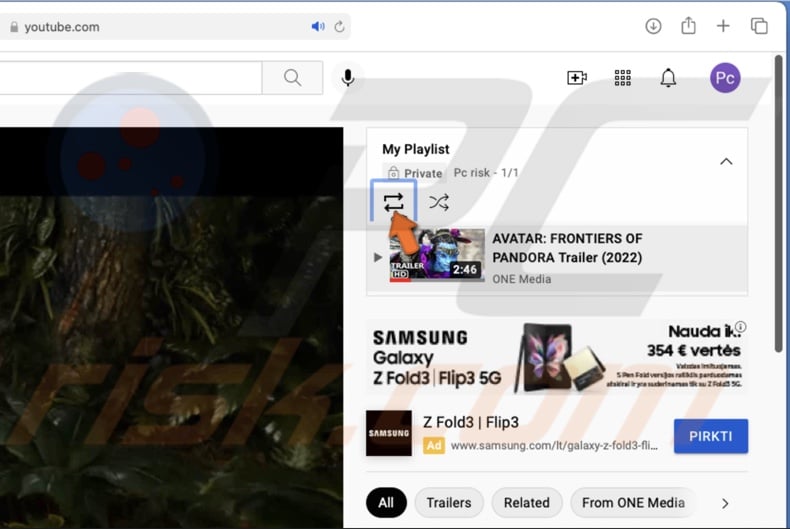The height and width of the screenshot is (529, 790).
Task: Open the notifications bell
Action: click(x=668, y=78)
